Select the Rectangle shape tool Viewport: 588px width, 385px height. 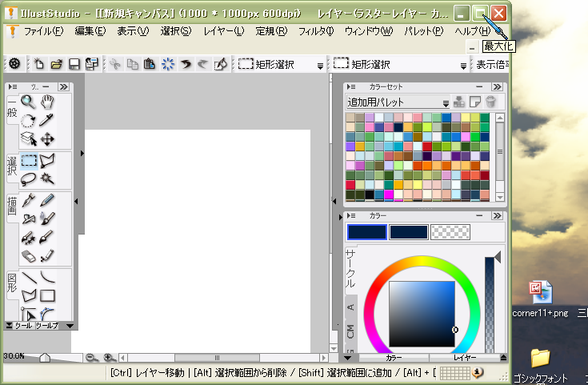[47, 295]
